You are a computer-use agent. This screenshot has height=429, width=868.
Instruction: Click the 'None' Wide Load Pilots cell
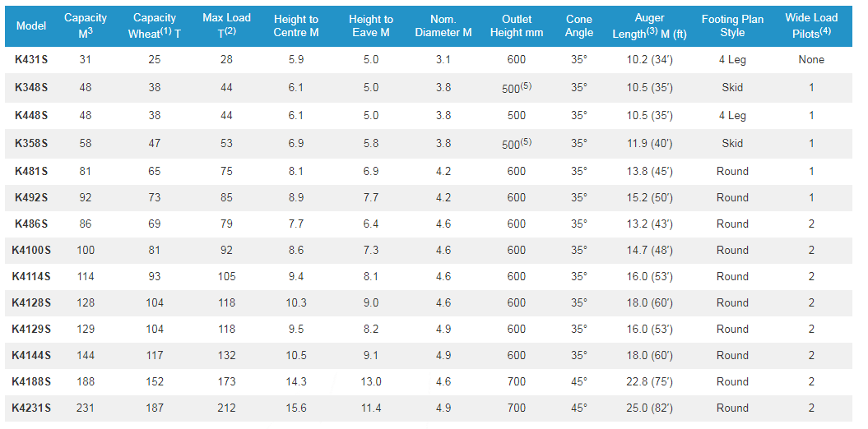[x=810, y=60]
